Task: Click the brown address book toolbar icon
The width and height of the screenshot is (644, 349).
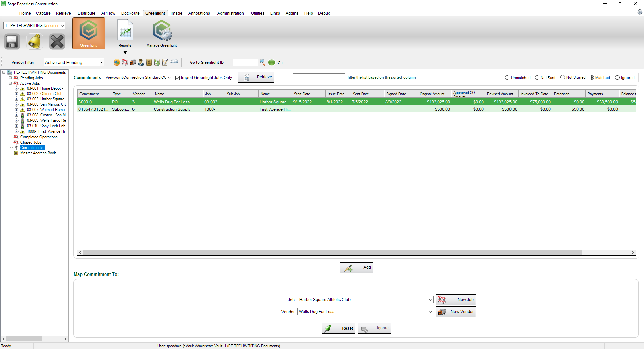Action: (149, 62)
